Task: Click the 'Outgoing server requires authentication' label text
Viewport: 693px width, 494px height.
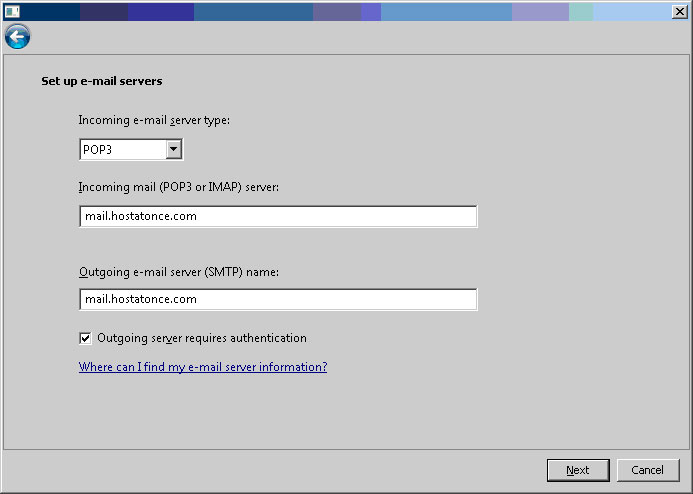Action: pos(201,338)
